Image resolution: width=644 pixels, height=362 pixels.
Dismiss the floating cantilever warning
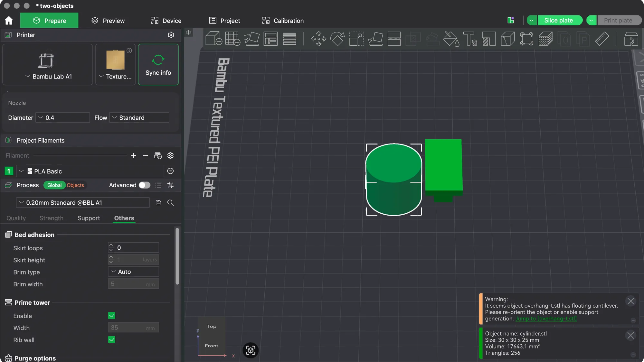630,301
